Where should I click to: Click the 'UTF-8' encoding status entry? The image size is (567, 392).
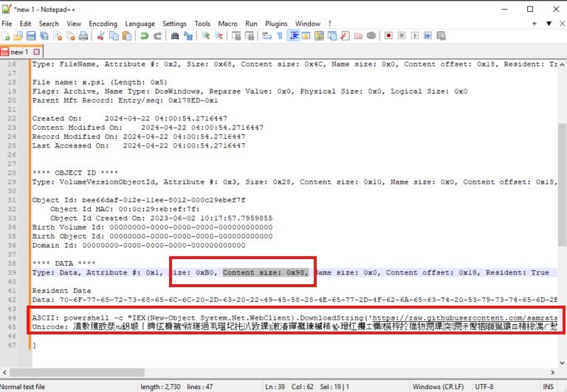[484, 387]
